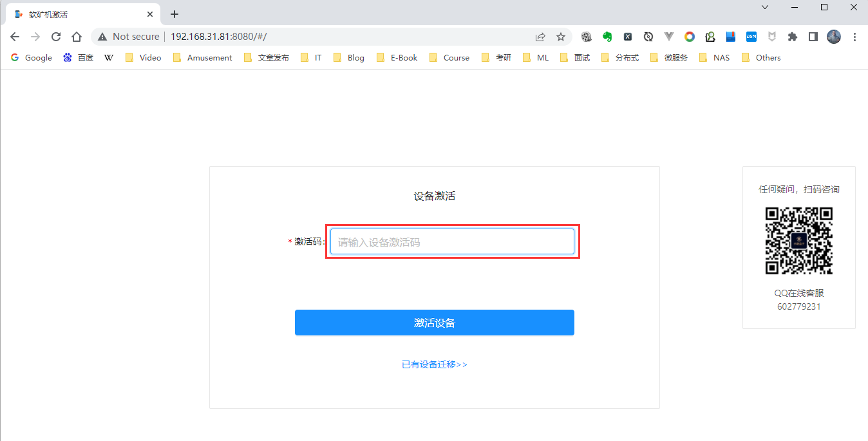The height and width of the screenshot is (441, 868).
Task: Click the share page icon in address bar
Action: tap(540, 37)
